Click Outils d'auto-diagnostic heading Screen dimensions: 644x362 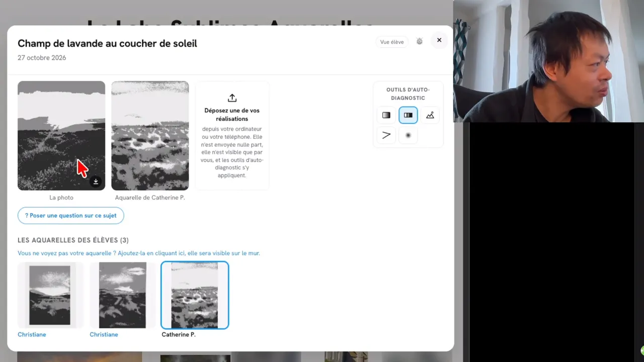[x=408, y=94]
